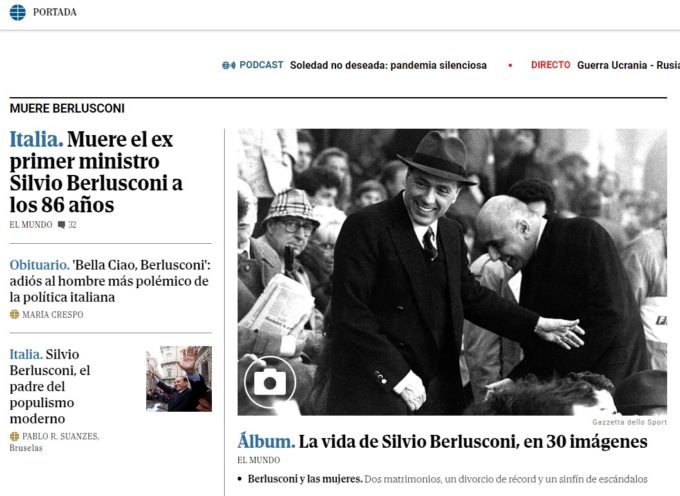Open the large black-and-white Berlusconi photo
The width and height of the screenshot is (680, 496).
452,272
